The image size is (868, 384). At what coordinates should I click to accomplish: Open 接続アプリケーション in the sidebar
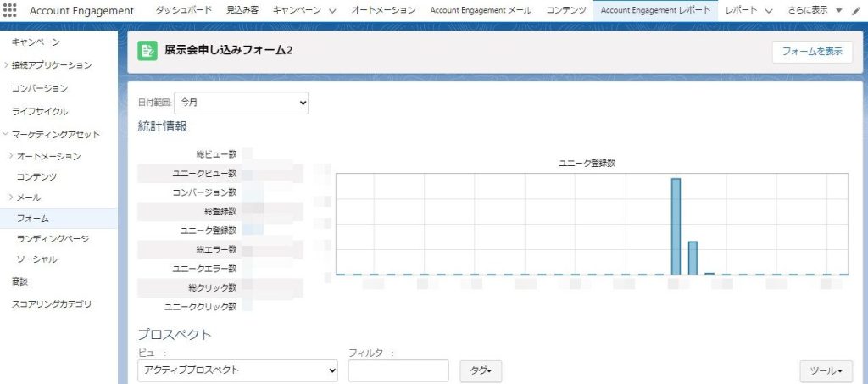(x=52, y=65)
